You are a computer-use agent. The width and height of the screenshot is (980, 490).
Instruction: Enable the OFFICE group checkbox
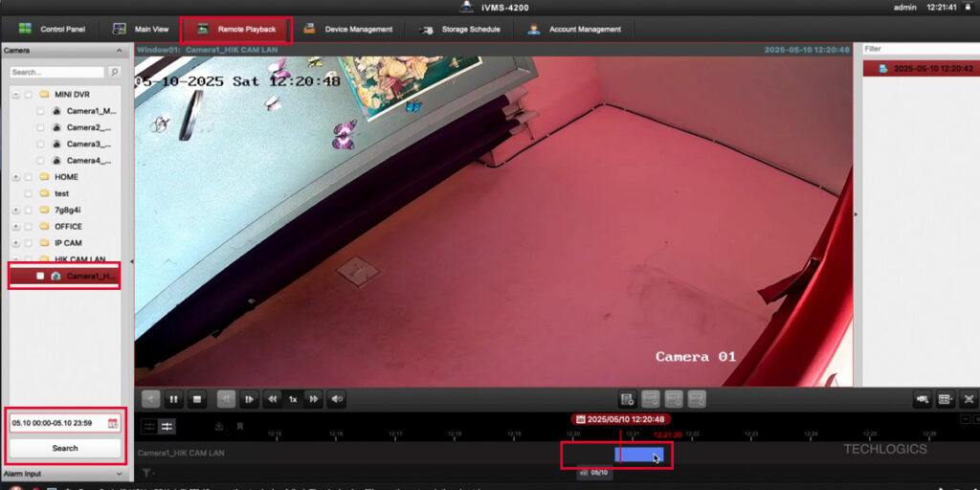pos(29,227)
